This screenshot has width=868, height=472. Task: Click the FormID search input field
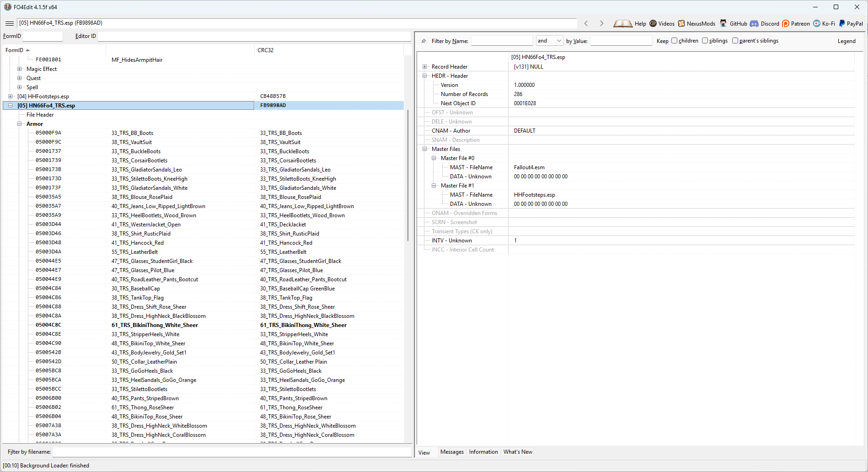click(x=43, y=36)
